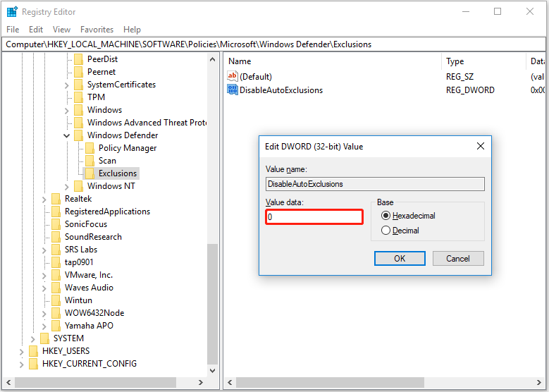Click the tree pane scroll-up arrow
549x392 pixels.
(212, 59)
